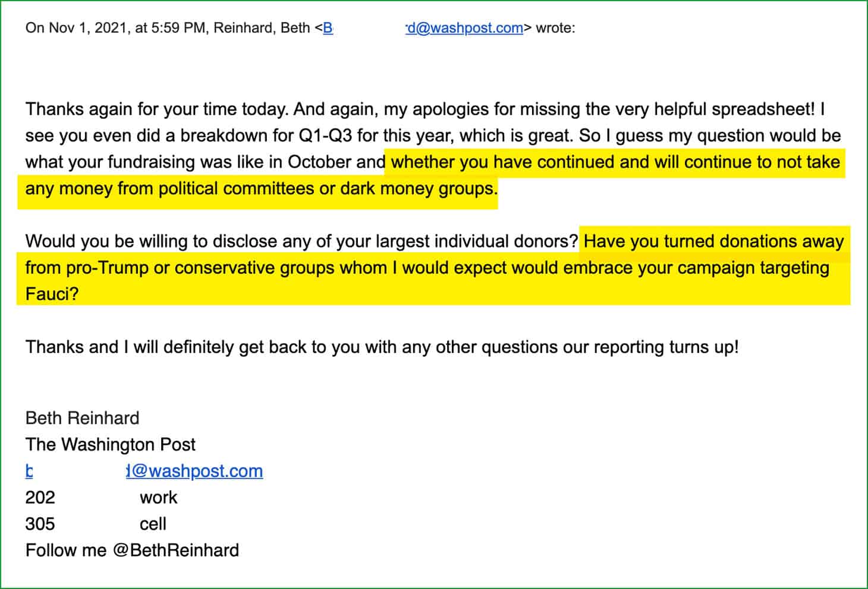Click "Thanks and I will definitely get back" line

[382, 347]
